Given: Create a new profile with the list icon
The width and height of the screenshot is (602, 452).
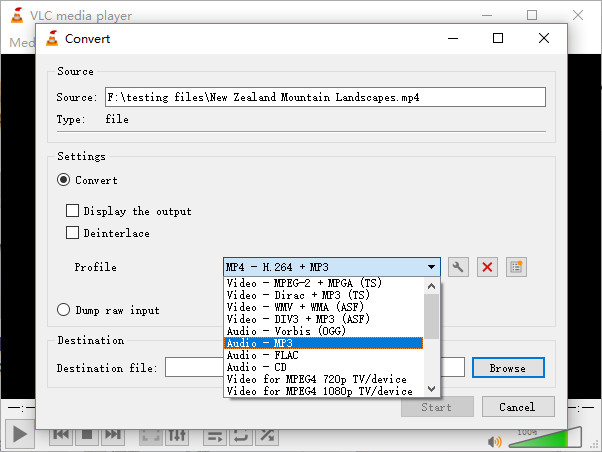Looking at the screenshot, I should 516,267.
